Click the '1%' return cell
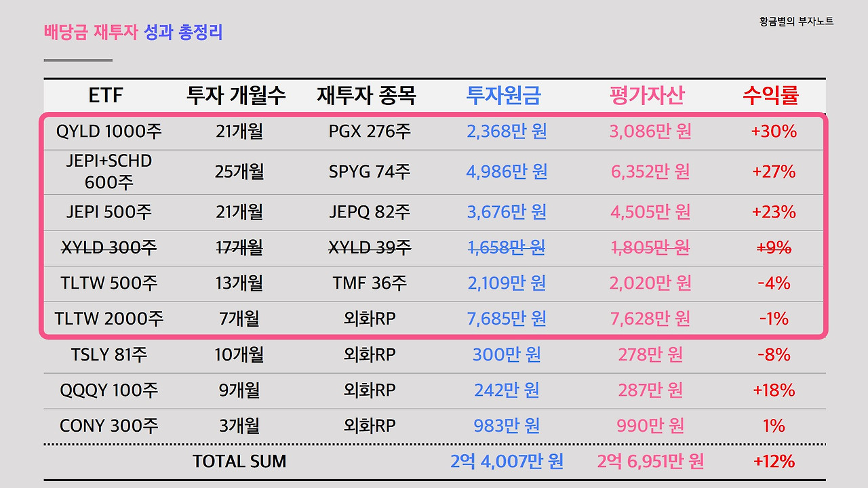 point(774,426)
